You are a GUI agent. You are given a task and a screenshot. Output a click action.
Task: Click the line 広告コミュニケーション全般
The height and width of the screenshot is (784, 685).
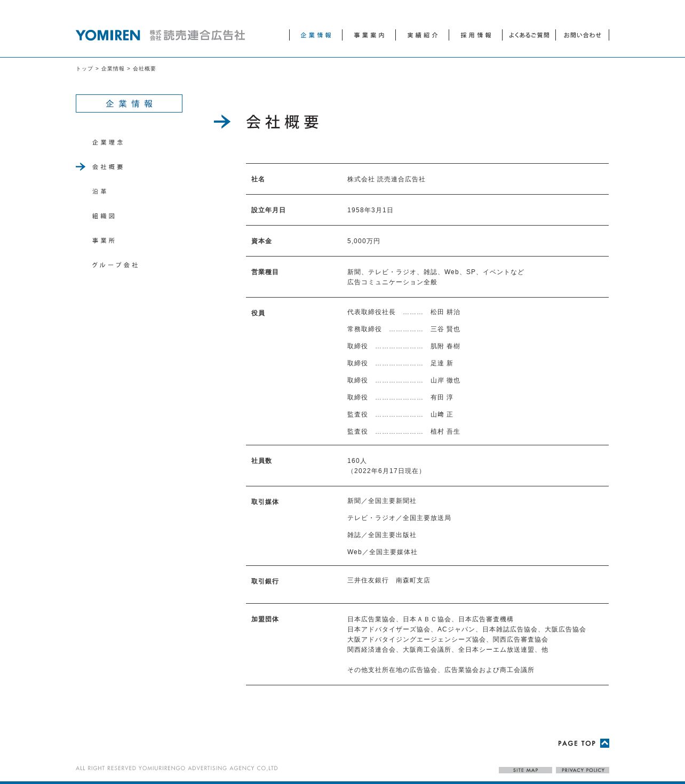[x=392, y=282]
